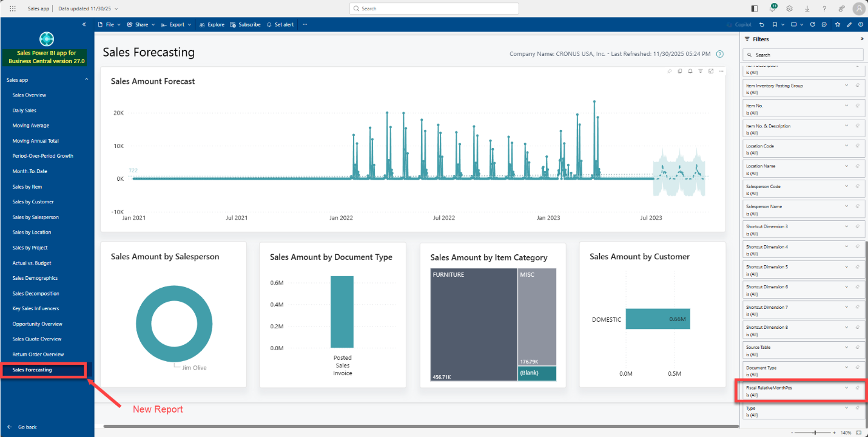Click the help question mark beside Last Refreshed
Viewport: 868px width, 437px height.
coord(720,54)
